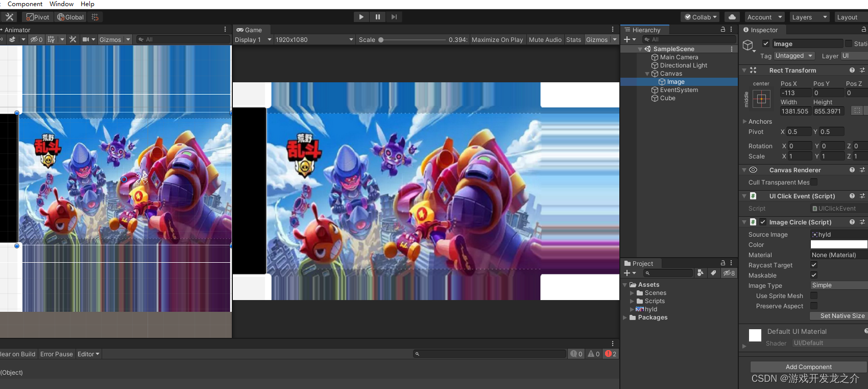Select the Hierarchy tab
This screenshot has width=868, height=389.
(643, 30)
